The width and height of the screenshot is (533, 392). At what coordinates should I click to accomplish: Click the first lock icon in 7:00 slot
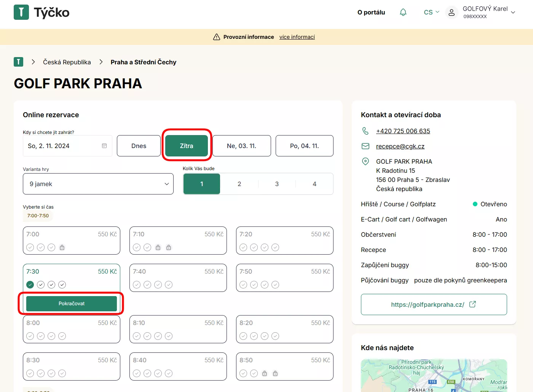pyautogui.click(x=62, y=247)
